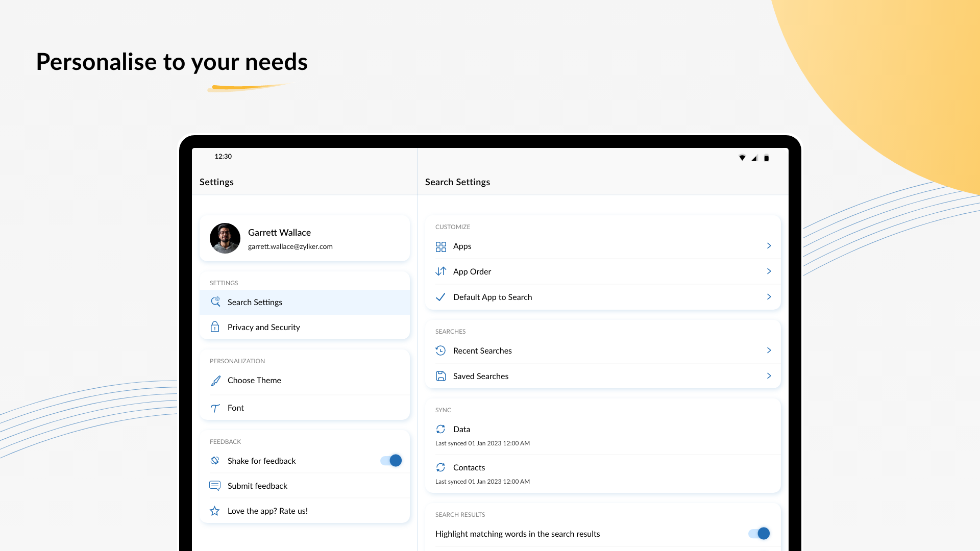
Task: Click the FEEDBACK section header
Action: point(225,442)
